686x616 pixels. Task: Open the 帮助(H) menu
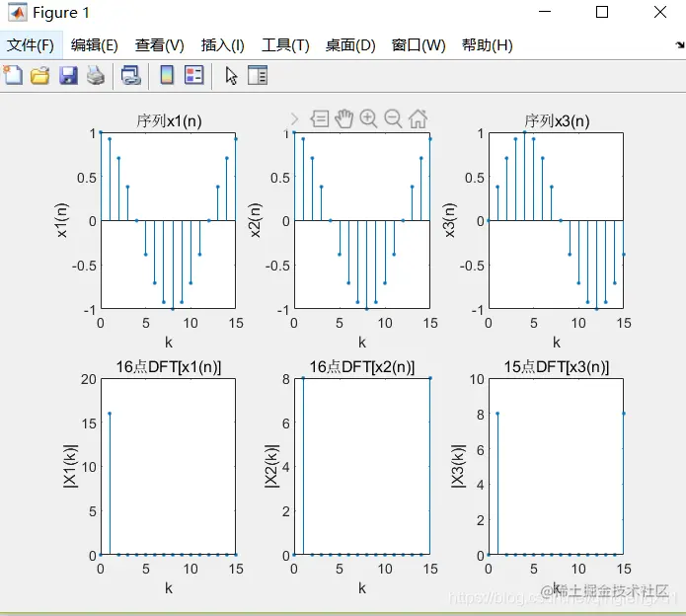(488, 45)
